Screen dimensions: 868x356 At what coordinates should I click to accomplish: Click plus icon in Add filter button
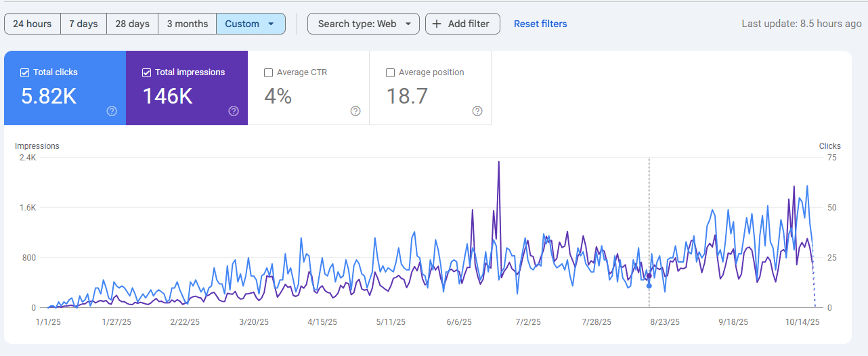[438, 24]
